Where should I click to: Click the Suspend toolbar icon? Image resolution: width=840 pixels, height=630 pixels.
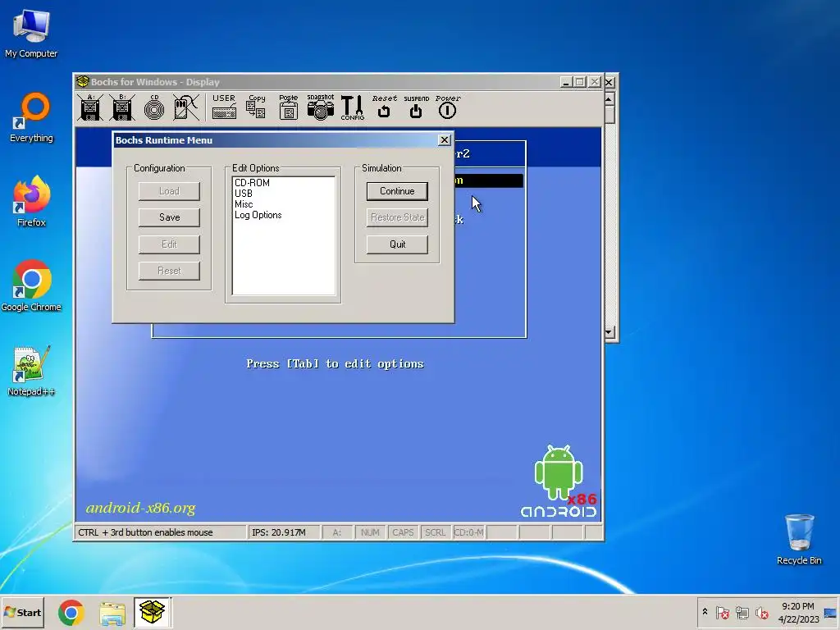click(x=416, y=107)
